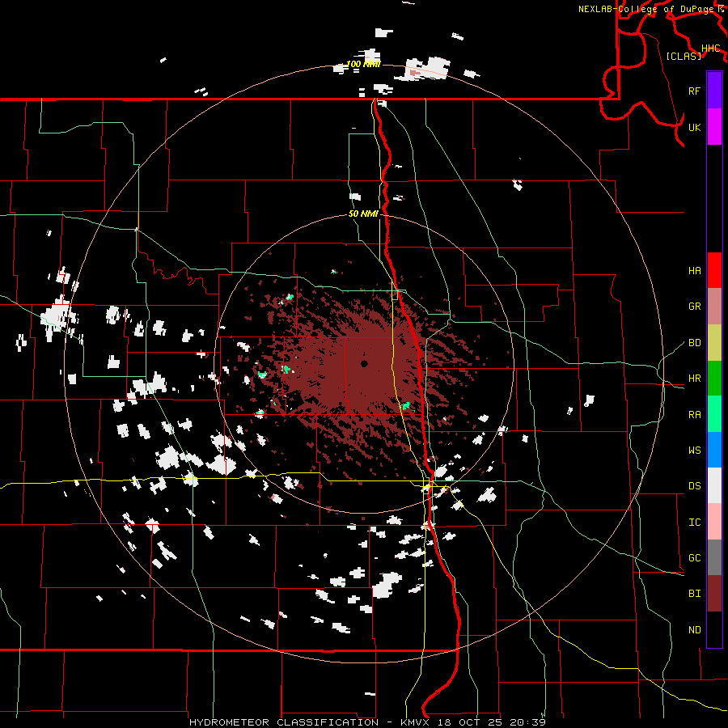Click the Hydrometeor Classification KMVX caption
Screen dimensions: 728x728
pos(367,722)
